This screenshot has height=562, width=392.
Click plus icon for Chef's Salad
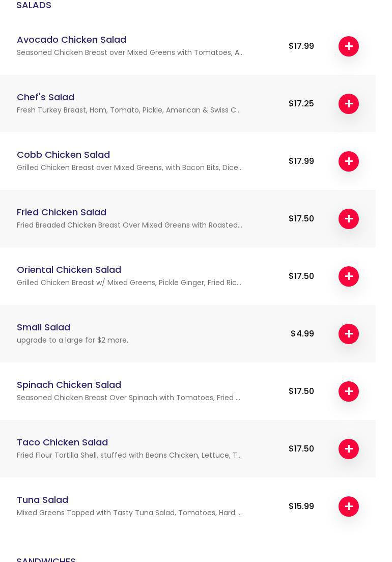coord(349,104)
